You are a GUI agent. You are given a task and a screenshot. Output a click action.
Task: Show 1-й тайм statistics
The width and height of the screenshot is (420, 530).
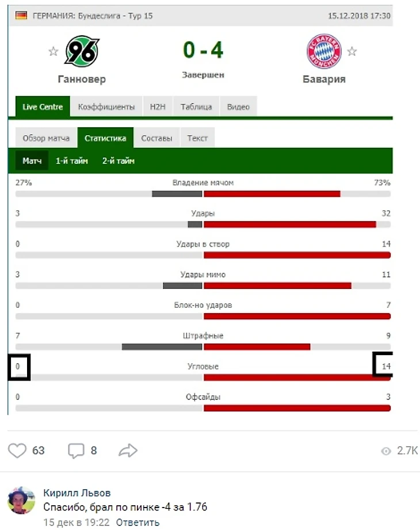tap(72, 161)
